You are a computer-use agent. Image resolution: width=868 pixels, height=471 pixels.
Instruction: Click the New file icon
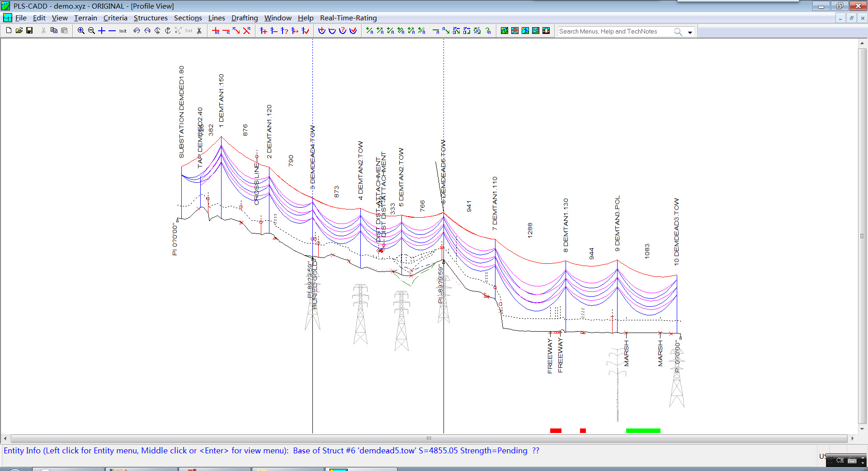pyautogui.click(x=9, y=31)
